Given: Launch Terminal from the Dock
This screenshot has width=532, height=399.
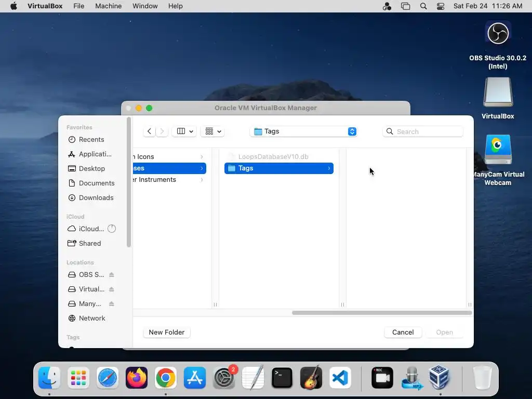Looking at the screenshot, I should [x=282, y=378].
